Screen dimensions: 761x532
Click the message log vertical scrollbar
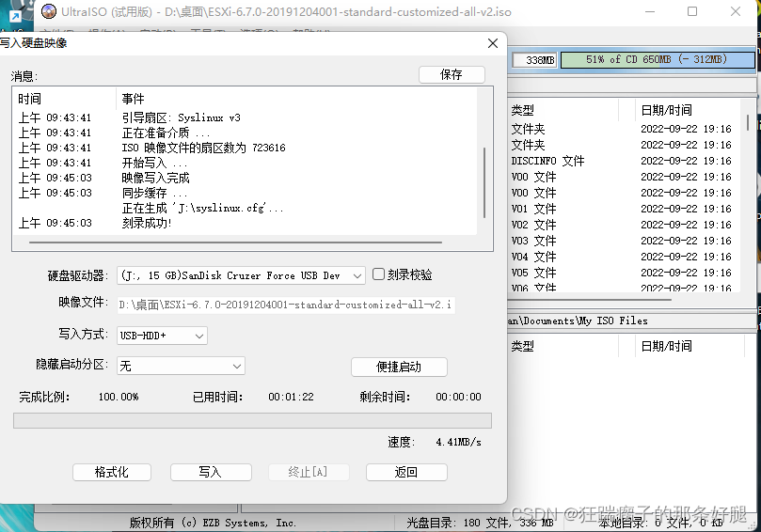click(484, 182)
